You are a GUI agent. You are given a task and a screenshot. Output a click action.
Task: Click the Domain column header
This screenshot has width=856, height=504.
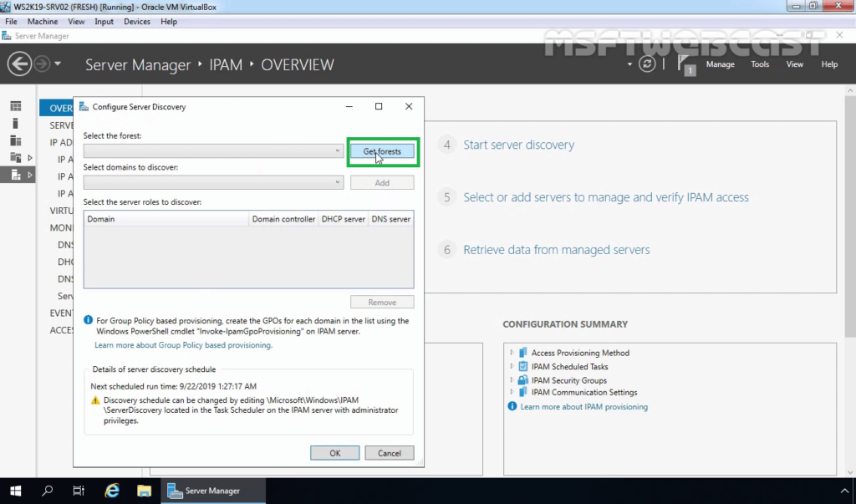pos(166,219)
